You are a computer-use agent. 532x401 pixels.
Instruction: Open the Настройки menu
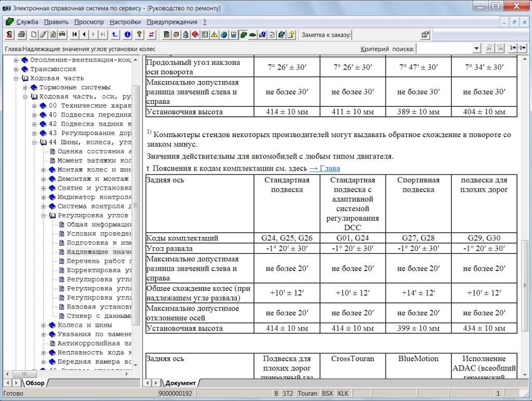125,22
